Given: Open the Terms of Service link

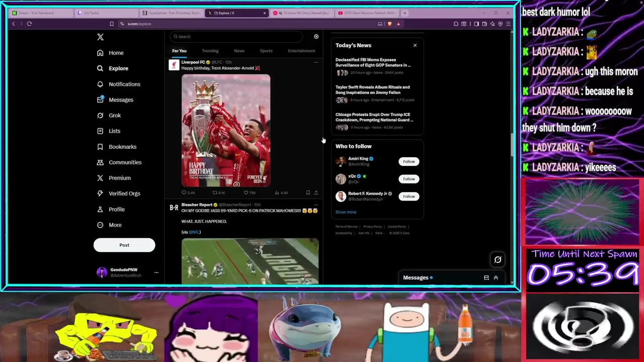Looking at the screenshot, I should [x=346, y=227].
